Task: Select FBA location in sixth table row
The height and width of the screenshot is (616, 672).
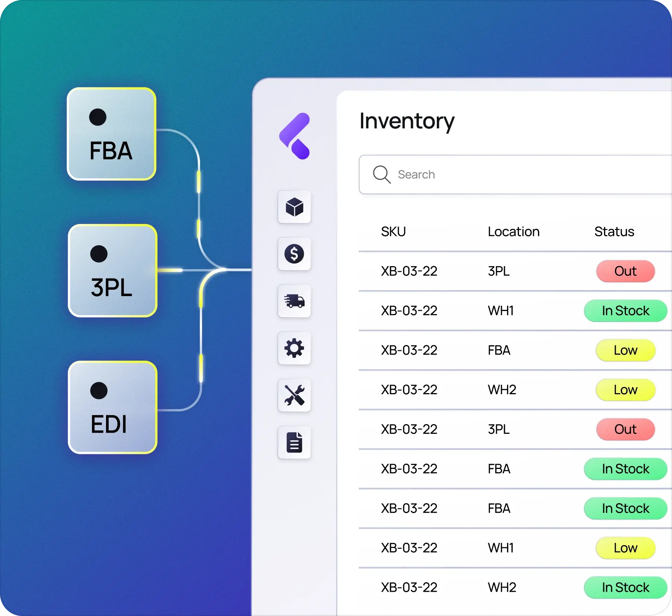Action: (x=499, y=469)
